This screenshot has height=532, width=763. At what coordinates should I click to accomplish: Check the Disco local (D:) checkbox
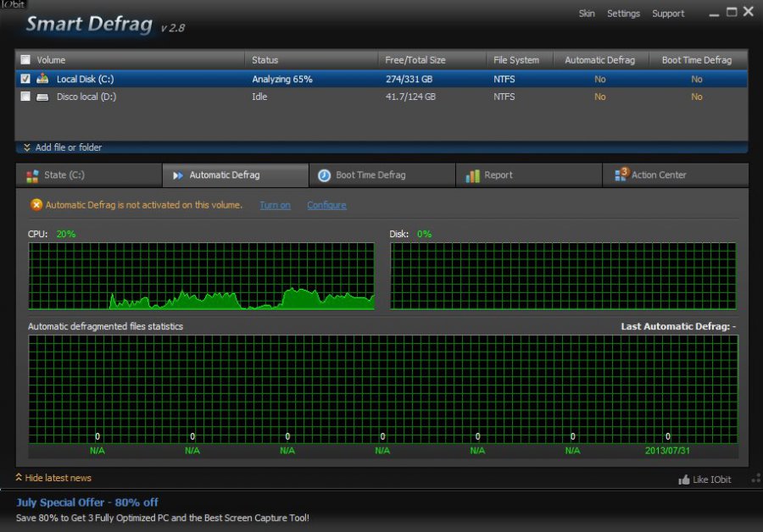click(x=25, y=97)
